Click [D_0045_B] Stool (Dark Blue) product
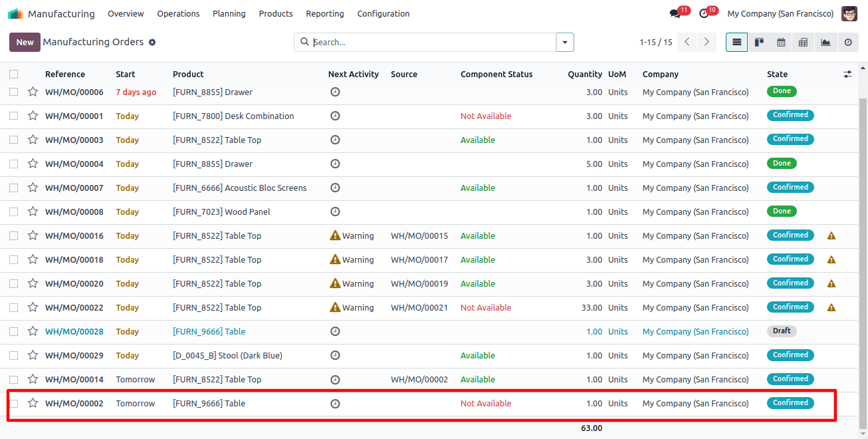Viewport: 868px width, 439px height. 227,355
